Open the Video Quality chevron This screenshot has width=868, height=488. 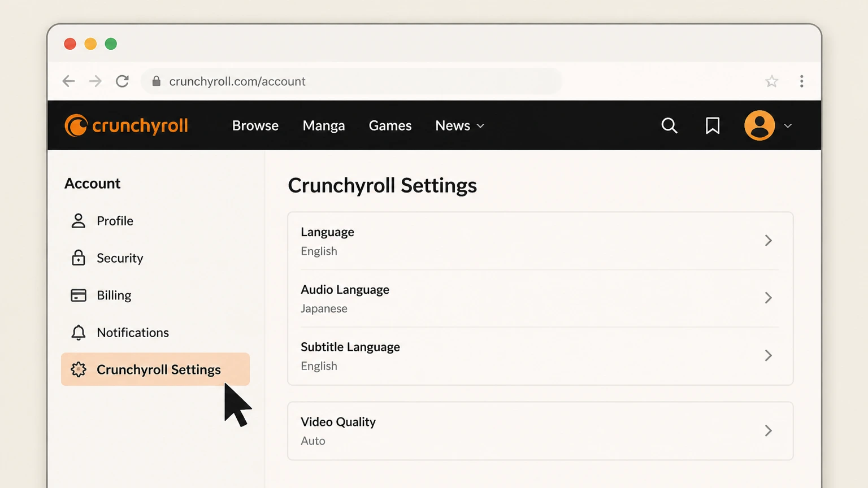[768, 431]
